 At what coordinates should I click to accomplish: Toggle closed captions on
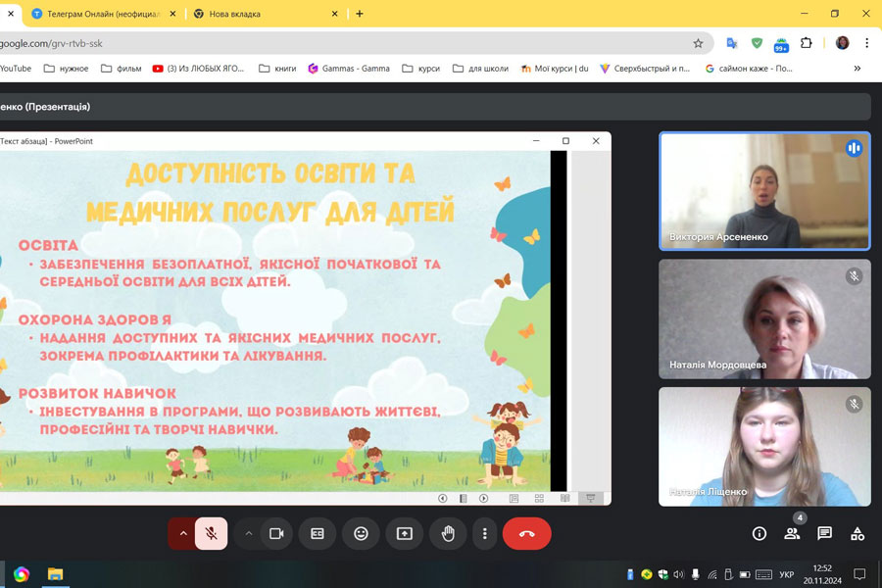318,533
